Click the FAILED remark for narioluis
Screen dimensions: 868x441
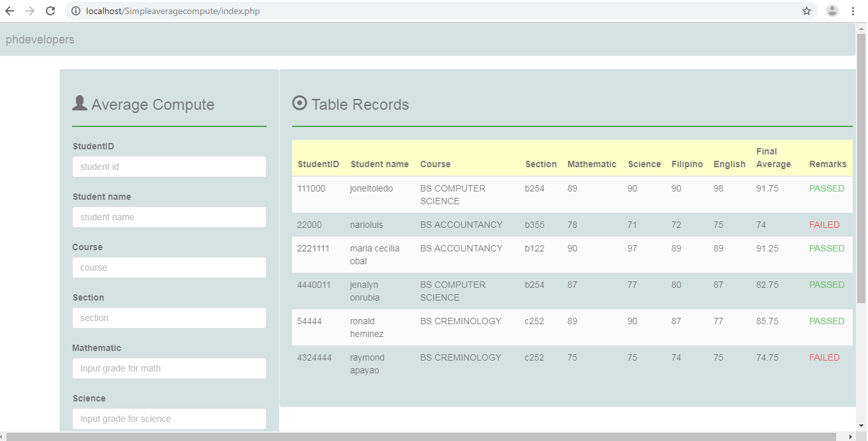823,225
